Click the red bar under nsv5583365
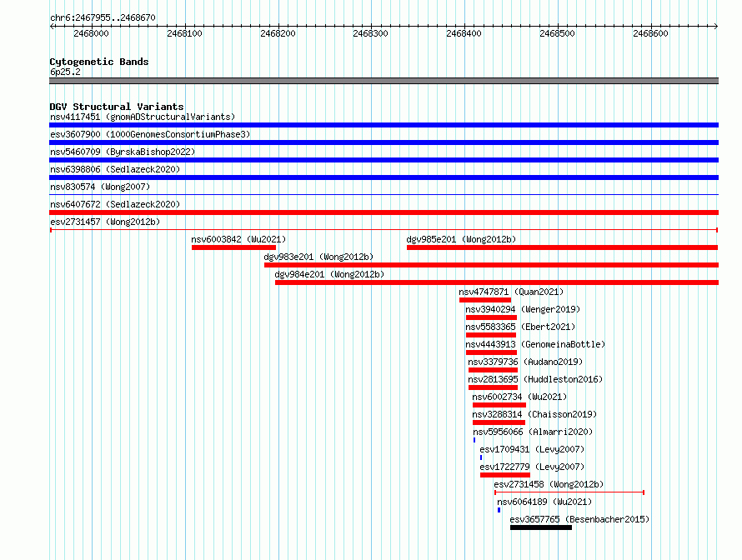The width and height of the screenshot is (742, 560). [x=491, y=335]
